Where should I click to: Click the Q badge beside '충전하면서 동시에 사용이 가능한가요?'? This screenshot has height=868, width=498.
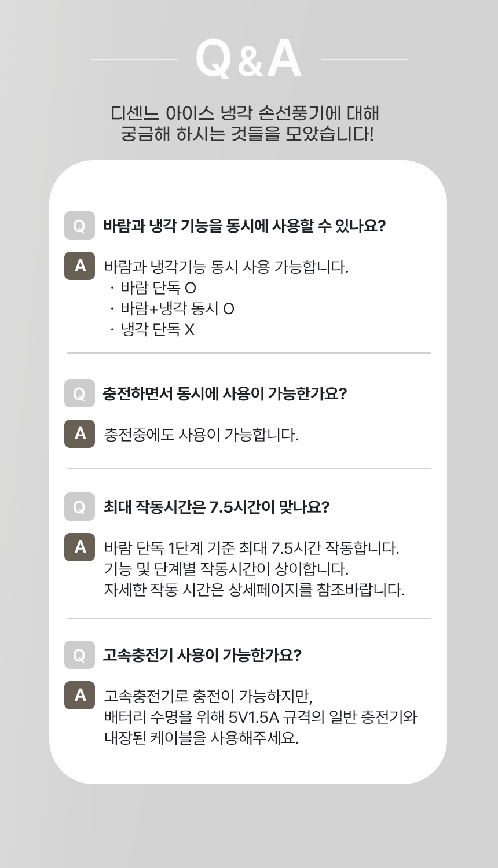tap(79, 393)
